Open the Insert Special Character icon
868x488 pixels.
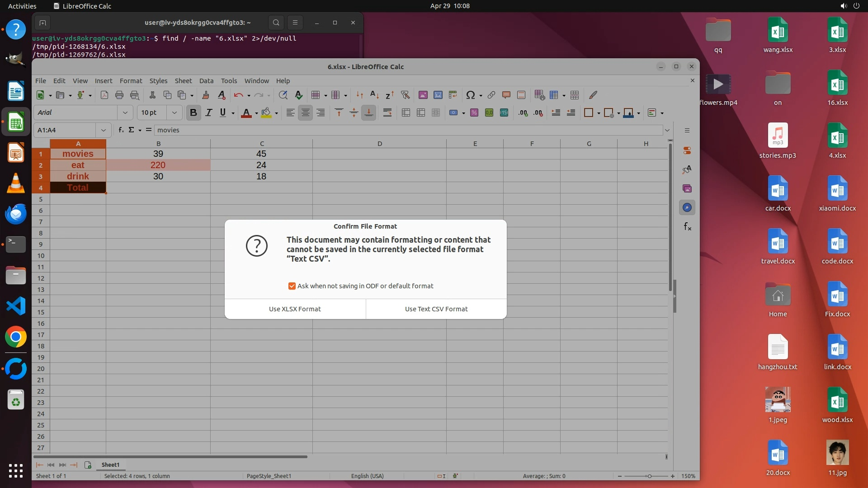(x=470, y=95)
